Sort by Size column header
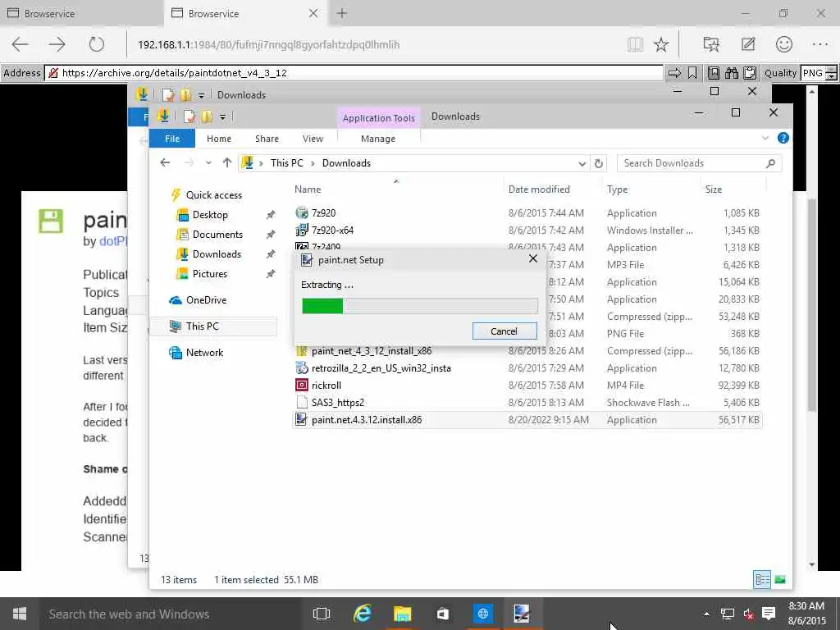 click(714, 189)
